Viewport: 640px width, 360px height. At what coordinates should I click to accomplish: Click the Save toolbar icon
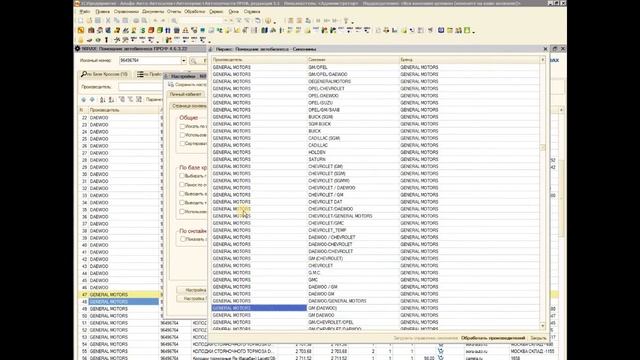(98, 20)
